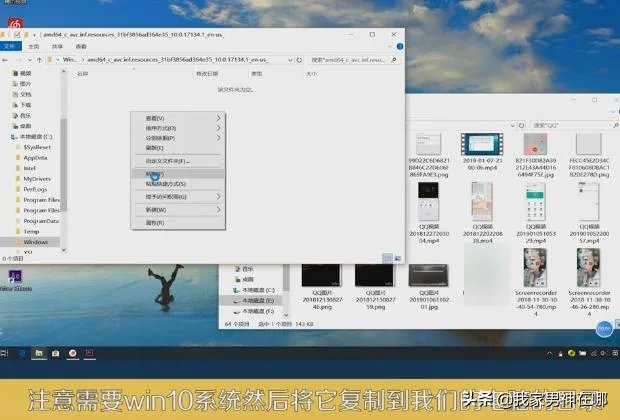Select $SysReset folder in navigation tree
Screen dimensions: 620x420
[x=37, y=147]
